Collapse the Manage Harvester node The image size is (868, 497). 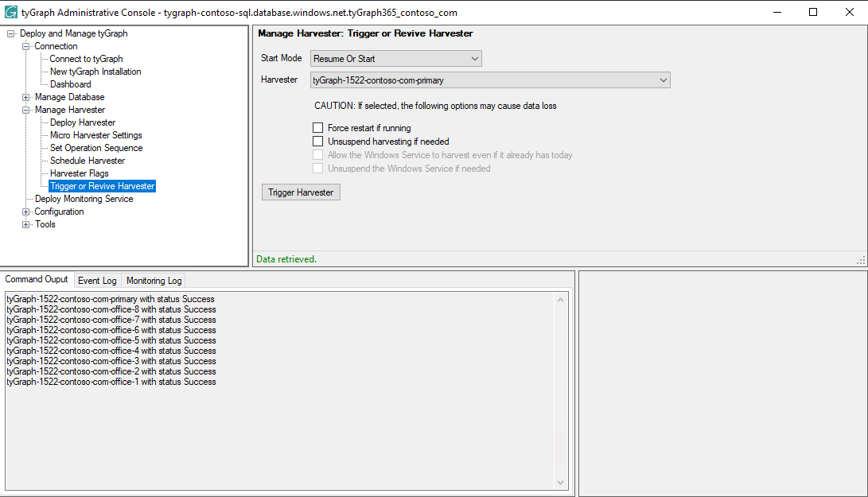click(25, 111)
